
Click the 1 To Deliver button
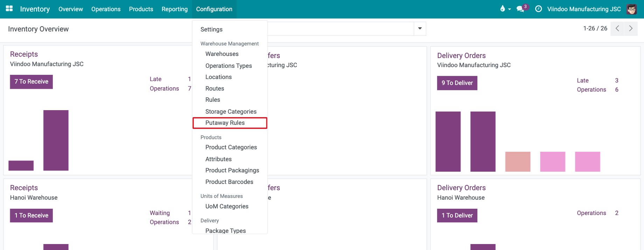(457, 215)
